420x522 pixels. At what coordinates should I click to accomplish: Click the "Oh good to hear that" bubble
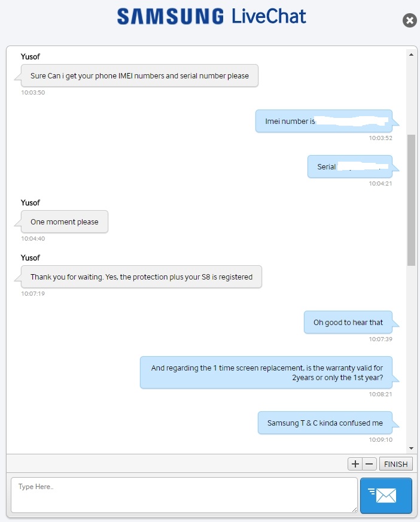(x=348, y=323)
